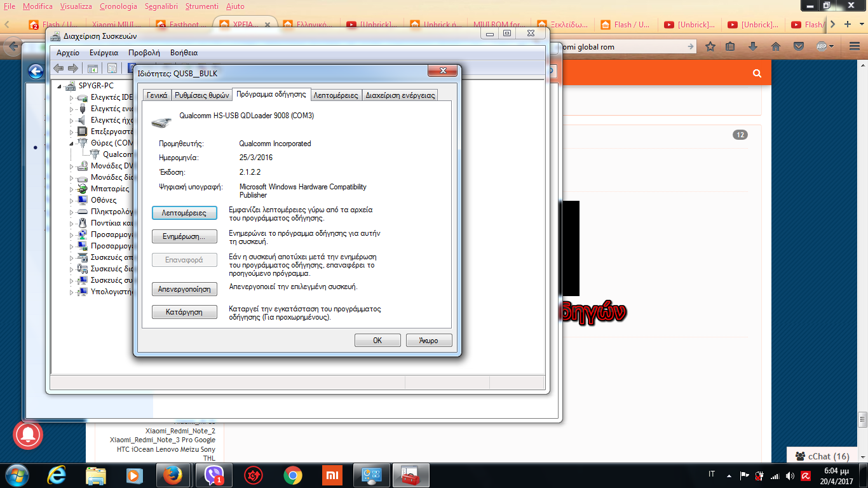Click the 12 comments count badge

point(740,135)
